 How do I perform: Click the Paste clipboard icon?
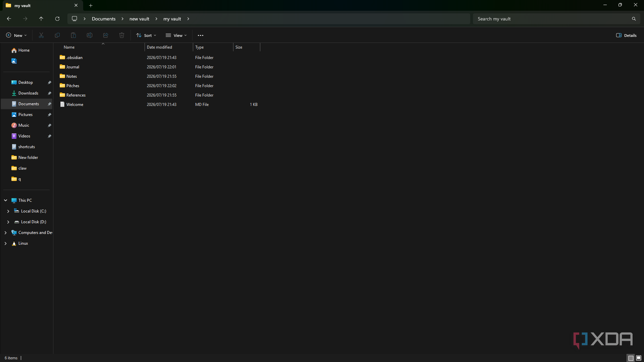(x=73, y=35)
